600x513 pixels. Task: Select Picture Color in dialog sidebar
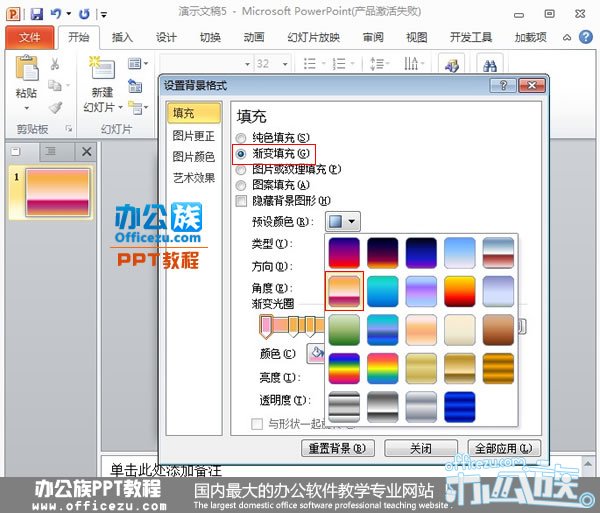pos(194,156)
